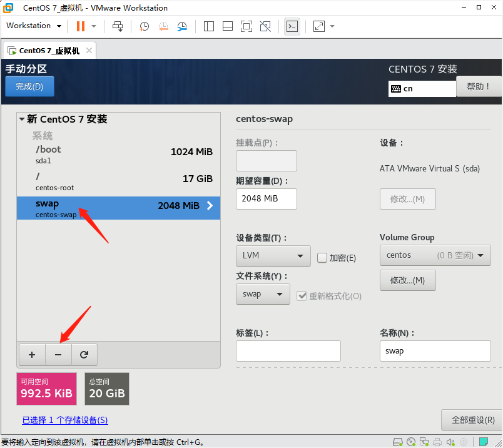Open power options dropdown next to pause
Screen dimensions: 503x448
point(94,26)
